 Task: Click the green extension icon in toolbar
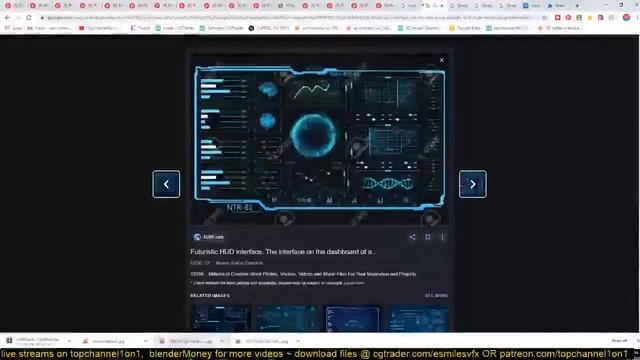[579, 18]
